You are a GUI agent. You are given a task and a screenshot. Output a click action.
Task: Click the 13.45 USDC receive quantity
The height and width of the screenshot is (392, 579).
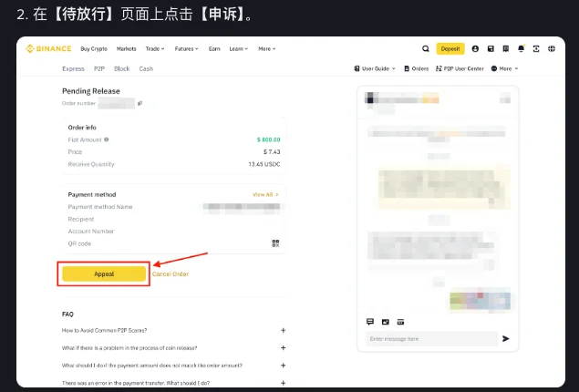(264, 164)
